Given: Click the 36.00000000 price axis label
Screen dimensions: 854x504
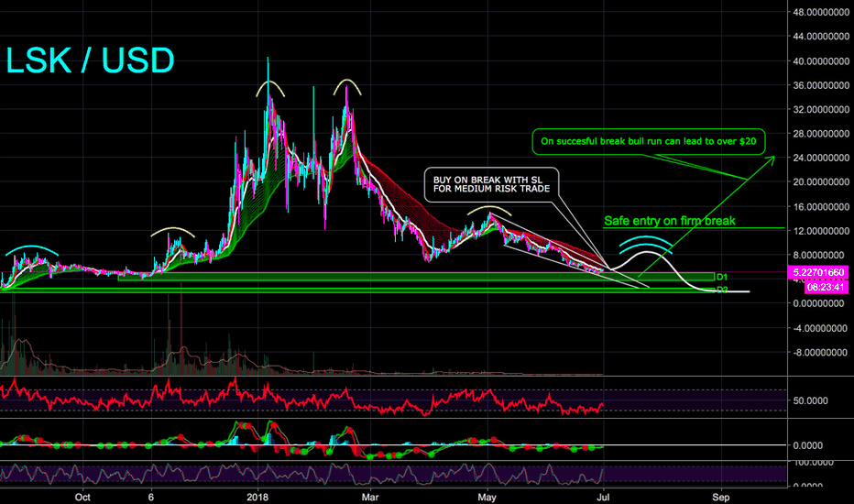Looking at the screenshot, I should [x=821, y=85].
